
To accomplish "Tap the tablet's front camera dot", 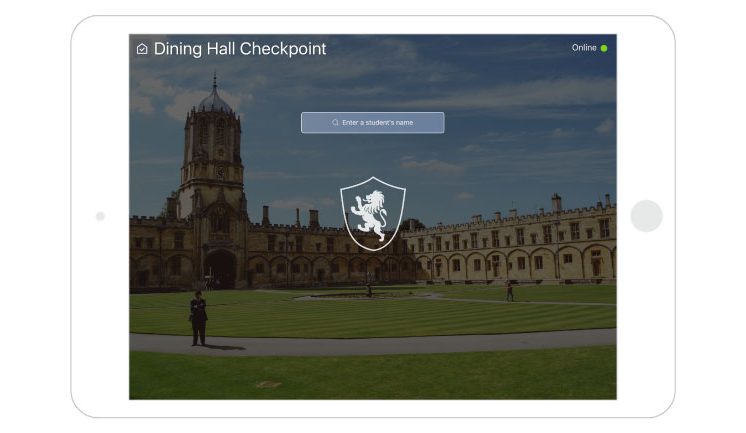I will tap(100, 216).
